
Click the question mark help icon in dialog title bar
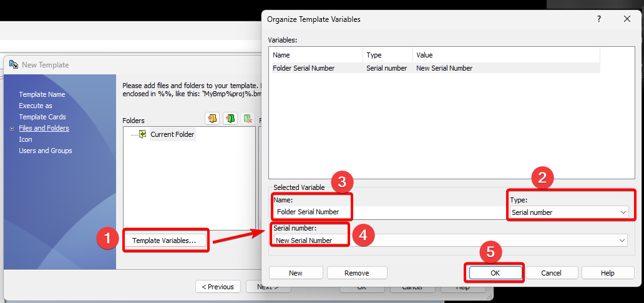point(599,19)
